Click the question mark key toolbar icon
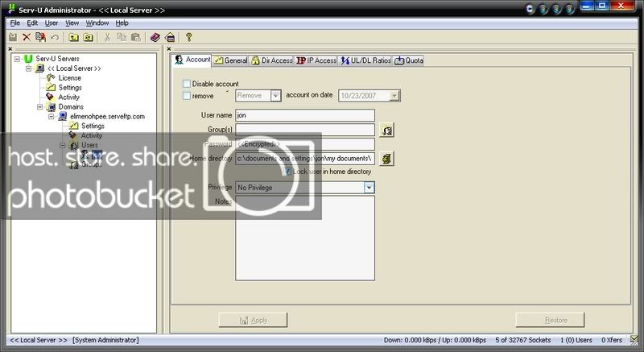The width and height of the screenshot is (644, 352). click(x=188, y=37)
